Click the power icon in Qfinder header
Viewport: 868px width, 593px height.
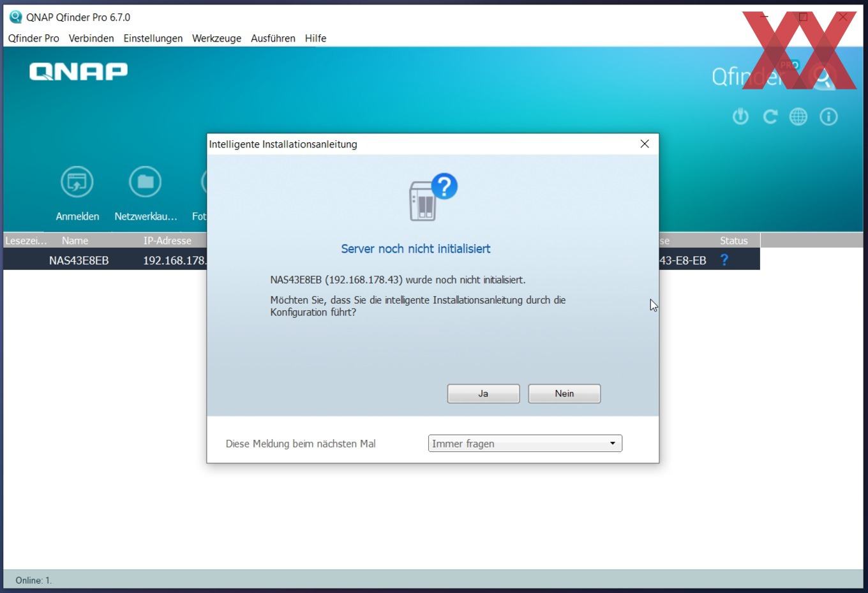coord(740,116)
